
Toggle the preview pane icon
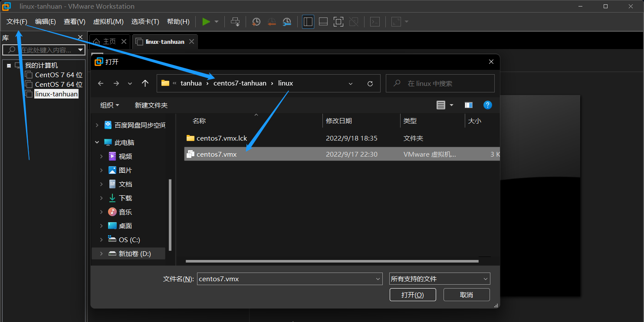click(x=469, y=105)
